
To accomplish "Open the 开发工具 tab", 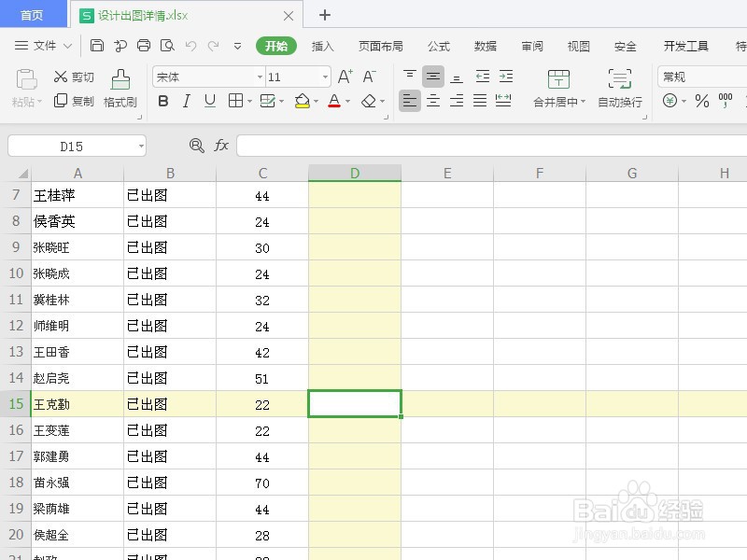I will coord(686,46).
